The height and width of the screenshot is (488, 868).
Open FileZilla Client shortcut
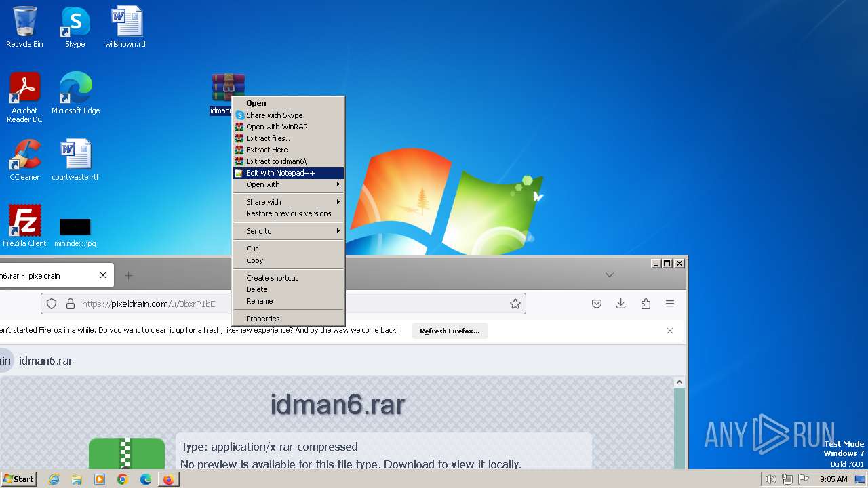click(24, 226)
